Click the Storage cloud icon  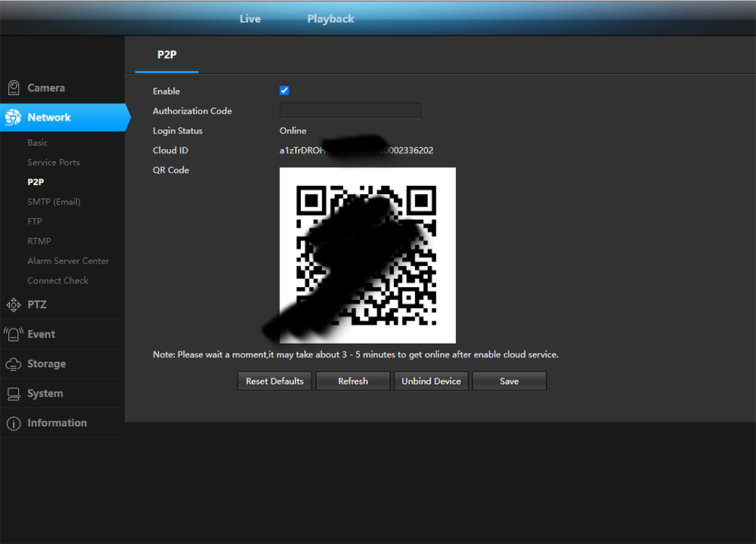(14, 364)
